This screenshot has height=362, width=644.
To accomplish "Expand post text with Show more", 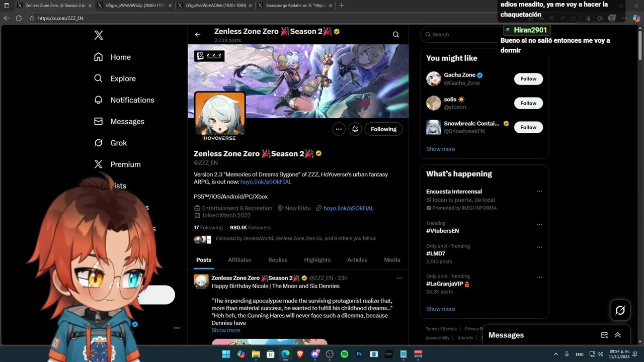I will (x=225, y=330).
